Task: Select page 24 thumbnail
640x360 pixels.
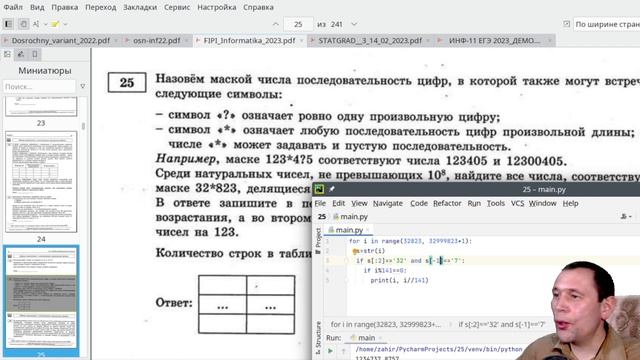Action: click(x=41, y=182)
